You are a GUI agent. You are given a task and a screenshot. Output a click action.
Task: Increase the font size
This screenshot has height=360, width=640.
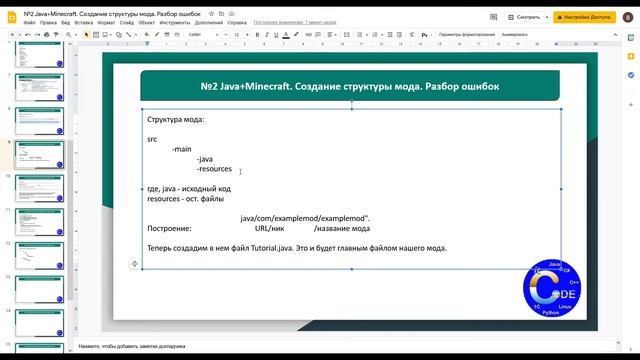point(247,35)
